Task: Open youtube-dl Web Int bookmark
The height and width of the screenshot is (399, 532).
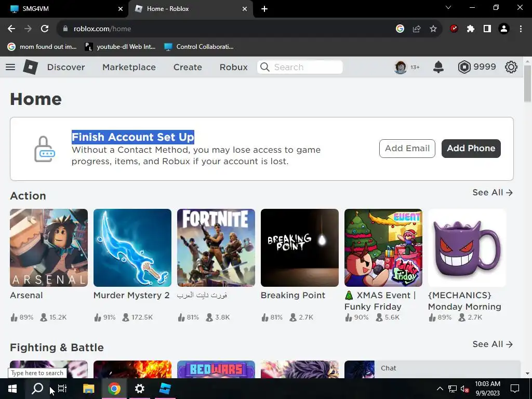Action: (x=121, y=47)
